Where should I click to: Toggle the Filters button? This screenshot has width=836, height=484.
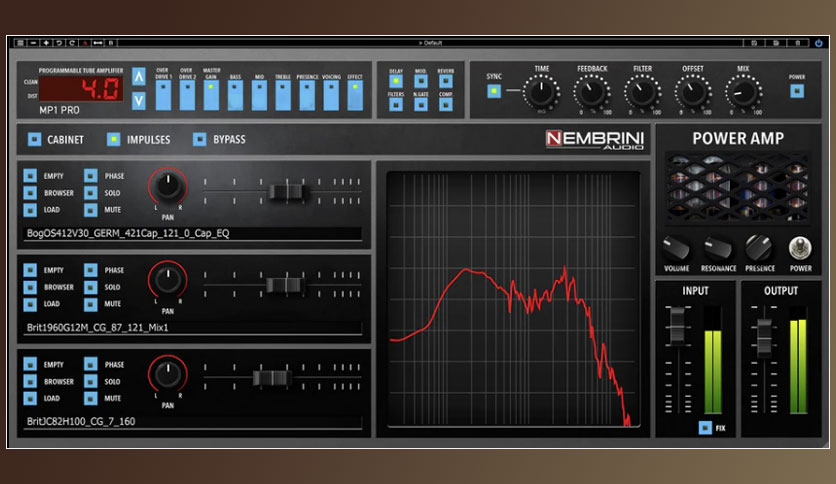[x=396, y=104]
